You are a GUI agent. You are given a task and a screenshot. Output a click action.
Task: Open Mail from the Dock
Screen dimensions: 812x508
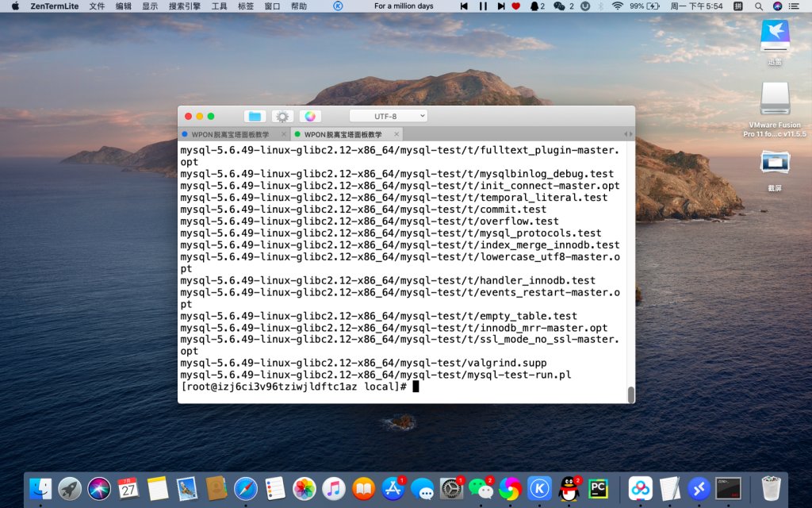pyautogui.click(x=186, y=488)
